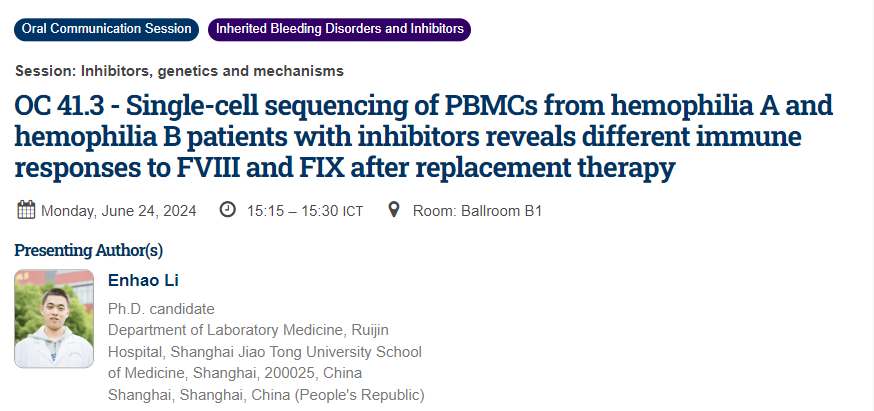Click the Monday, June 24, 2024 date
This screenshot has height=411, width=874.
[x=119, y=211]
